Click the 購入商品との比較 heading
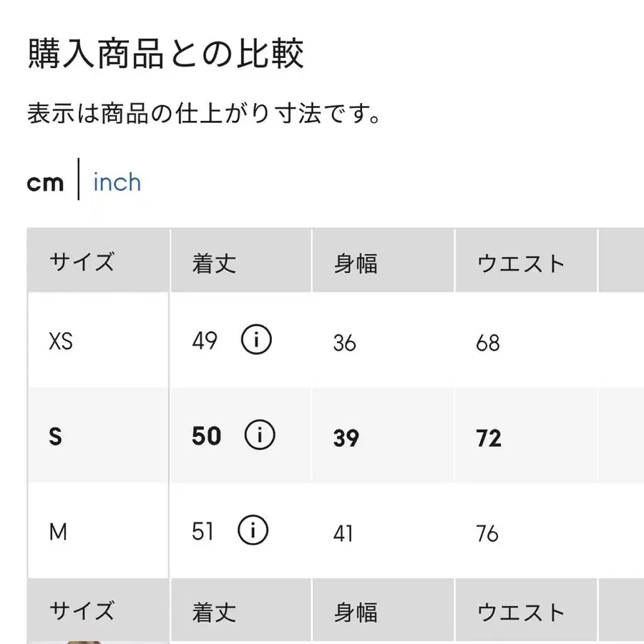Viewport: 644px width, 644px height. 166,54
